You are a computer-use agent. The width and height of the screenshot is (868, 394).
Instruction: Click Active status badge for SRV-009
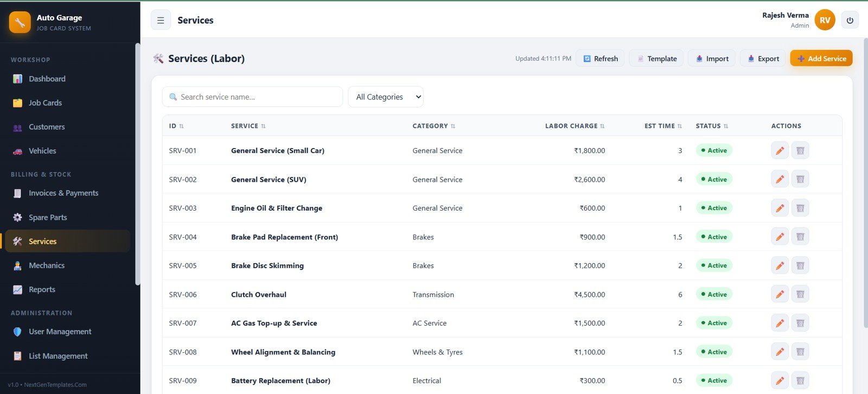714,380
